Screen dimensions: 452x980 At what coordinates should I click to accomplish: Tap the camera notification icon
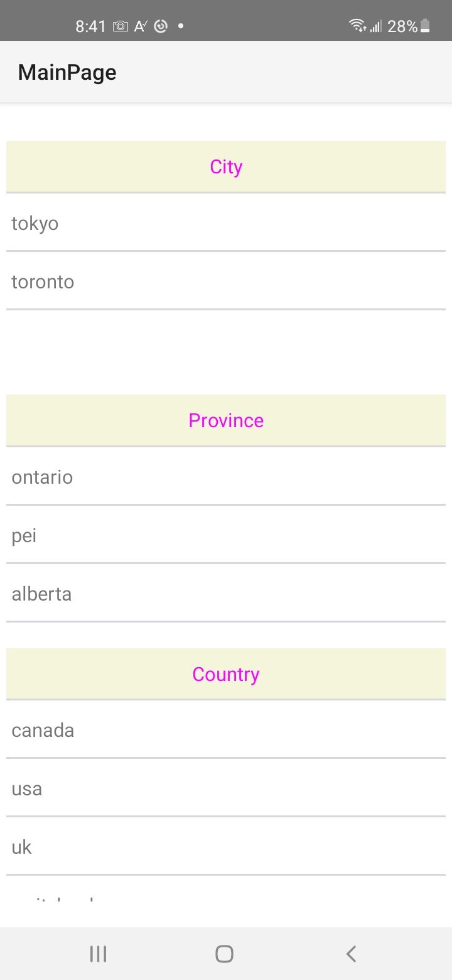tap(120, 26)
